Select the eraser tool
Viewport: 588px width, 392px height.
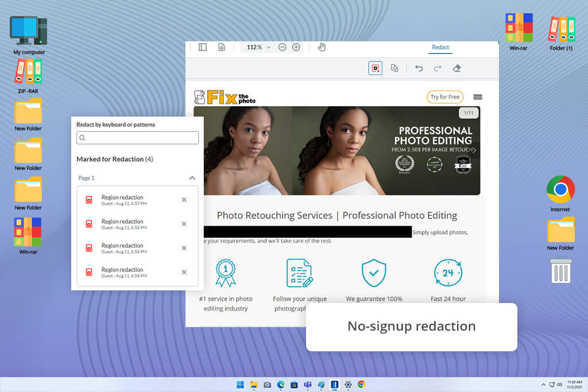click(457, 68)
